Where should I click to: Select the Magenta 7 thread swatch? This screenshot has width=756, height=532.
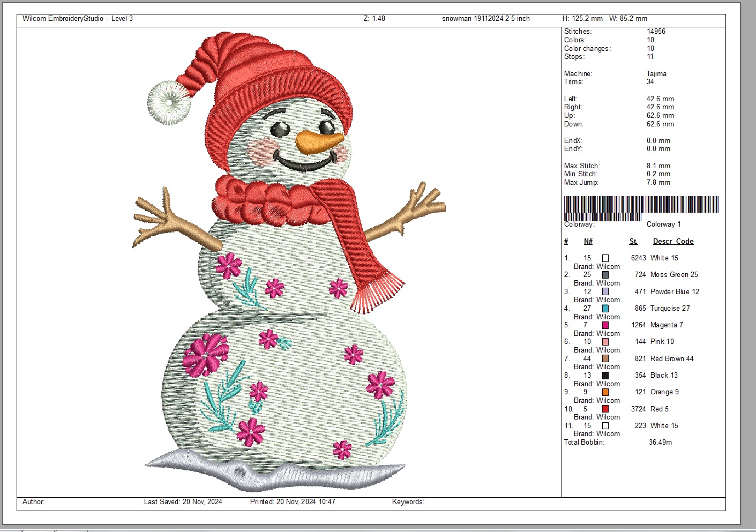[605, 325]
